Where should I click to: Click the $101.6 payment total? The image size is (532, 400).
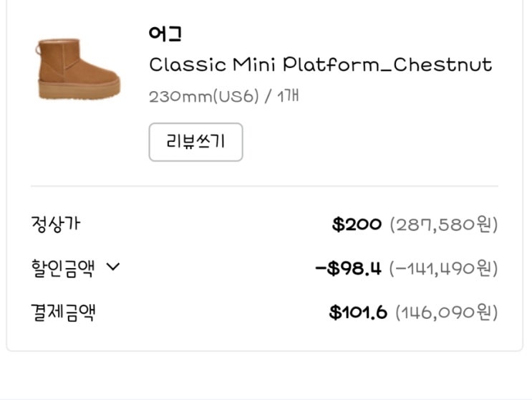pyautogui.click(x=358, y=313)
